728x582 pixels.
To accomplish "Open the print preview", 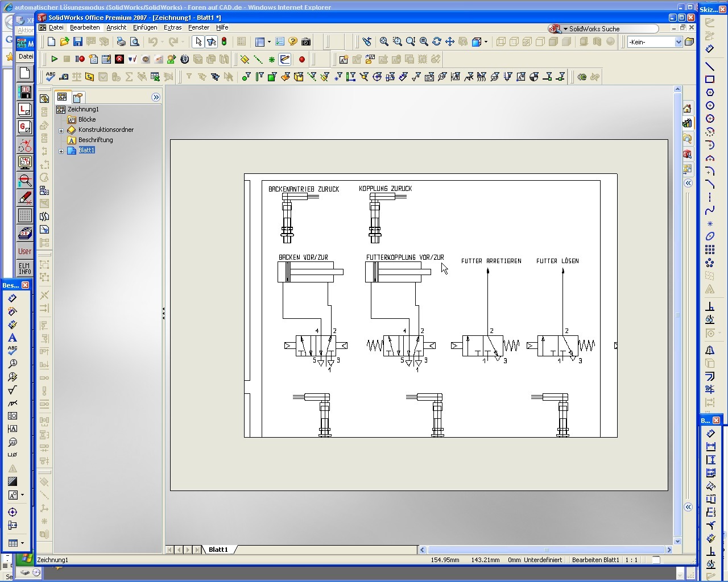I will [x=135, y=41].
